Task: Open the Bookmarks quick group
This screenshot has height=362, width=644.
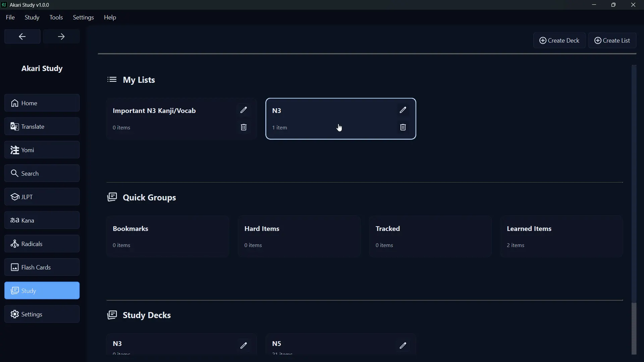Action: tap(168, 236)
